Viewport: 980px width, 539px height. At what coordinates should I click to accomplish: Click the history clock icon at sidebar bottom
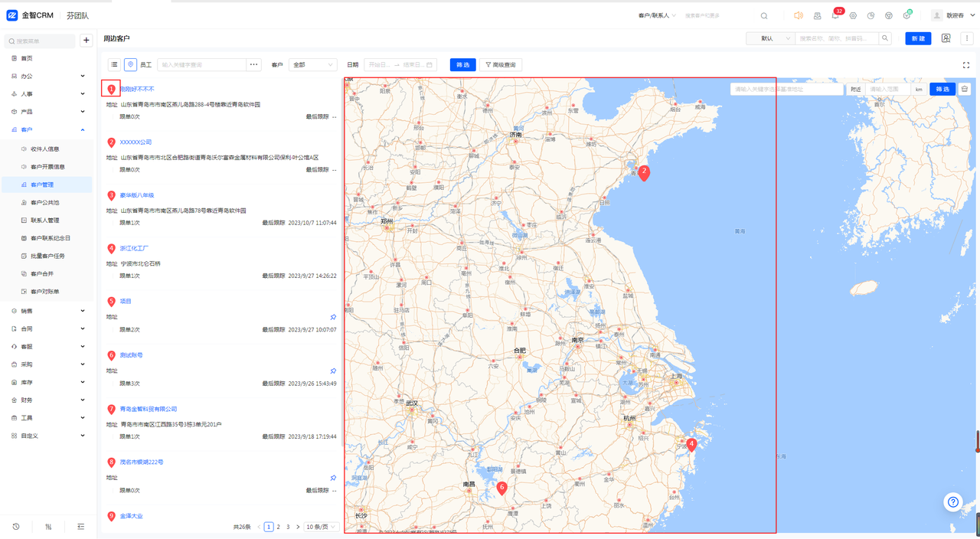pyautogui.click(x=16, y=527)
